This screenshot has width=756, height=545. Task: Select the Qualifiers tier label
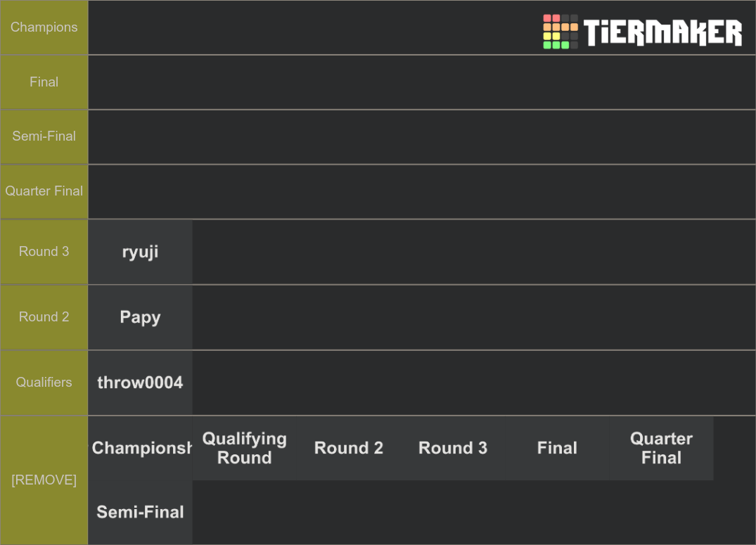point(44,383)
